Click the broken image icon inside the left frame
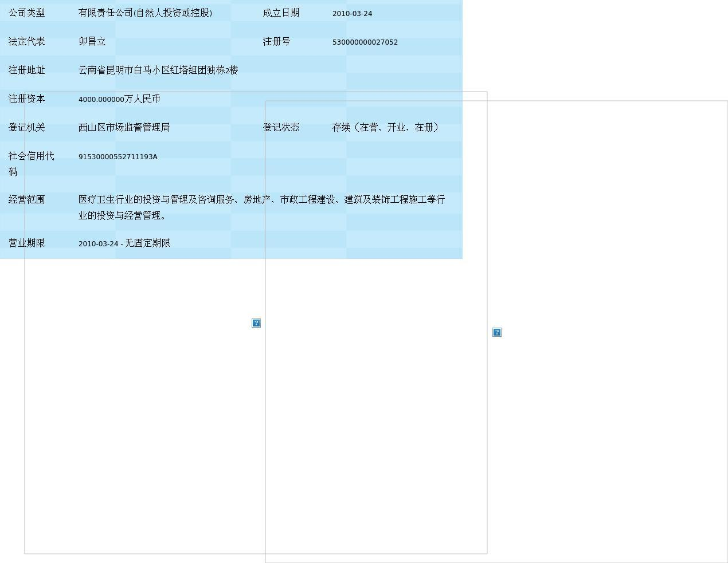Image resolution: width=728 pixels, height=563 pixels. (x=256, y=323)
